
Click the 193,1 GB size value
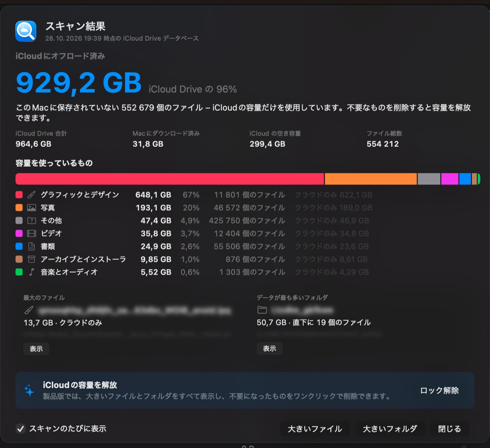click(153, 207)
